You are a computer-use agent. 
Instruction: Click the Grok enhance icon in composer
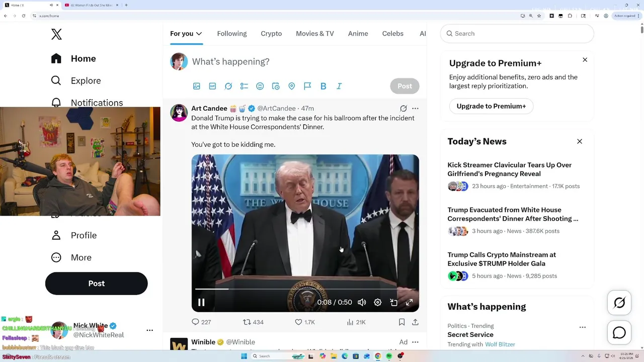coord(228,86)
